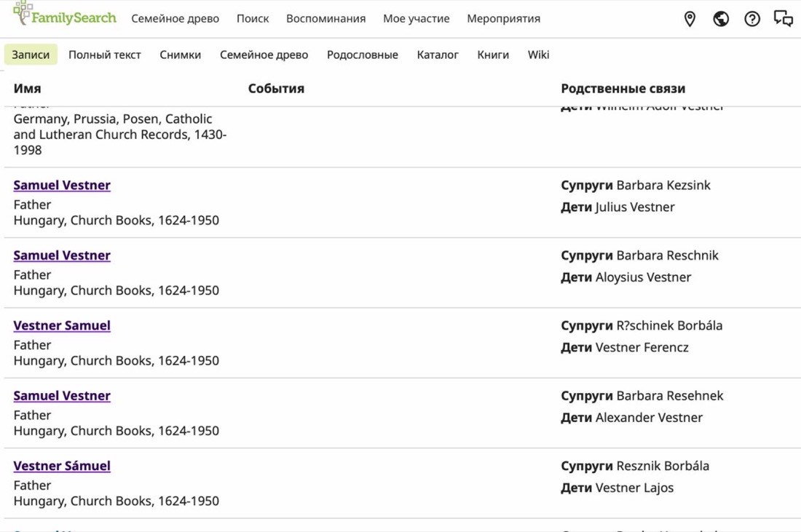Click the Germany, Prussia, Posen collection text
The height and width of the screenshot is (532, 801).
tap(120, 135)
